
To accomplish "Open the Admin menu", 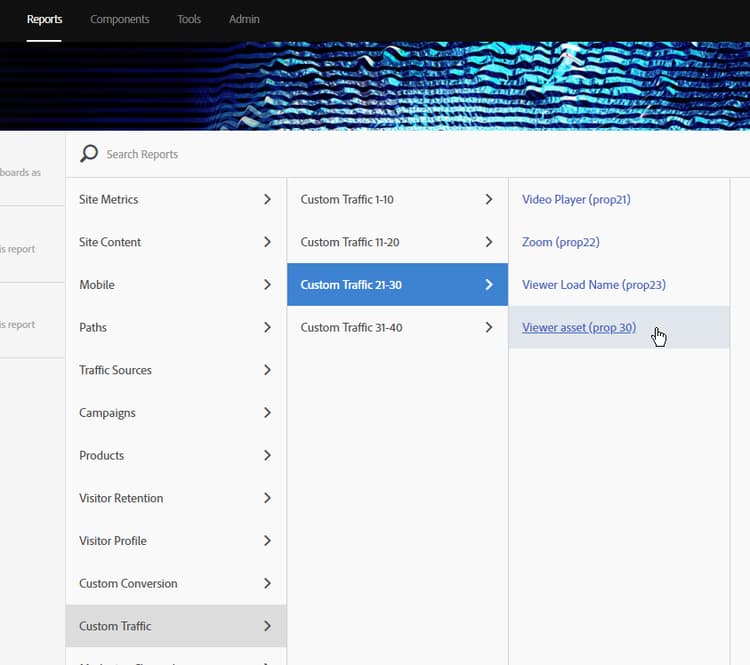I will 244,19.
